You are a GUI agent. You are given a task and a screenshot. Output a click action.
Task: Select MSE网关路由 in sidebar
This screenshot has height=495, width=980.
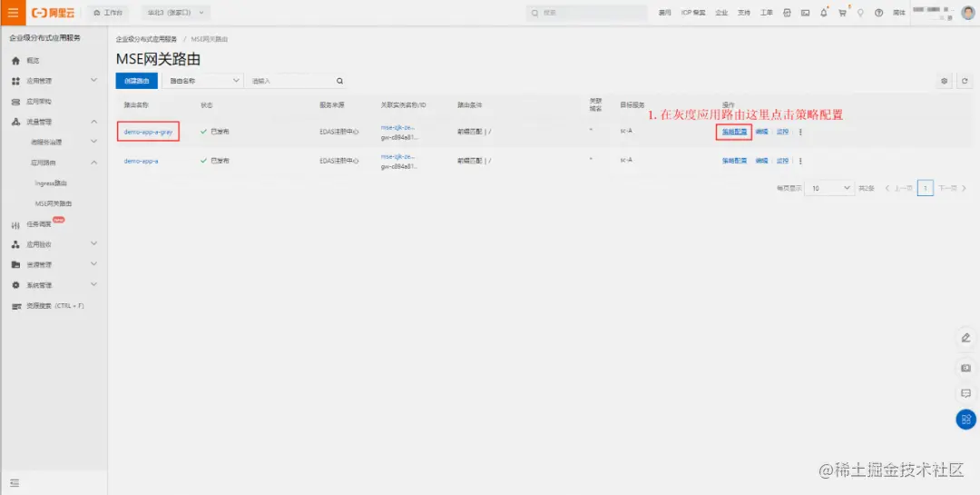click(x=54, y=204)
